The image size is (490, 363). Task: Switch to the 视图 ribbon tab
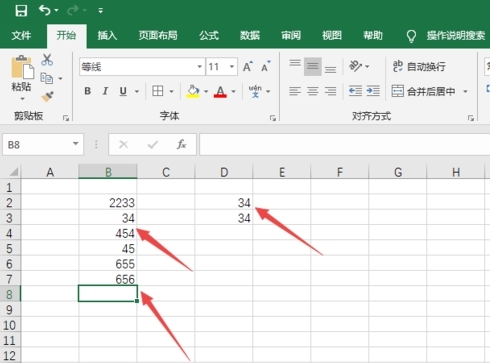pos(332,35)
